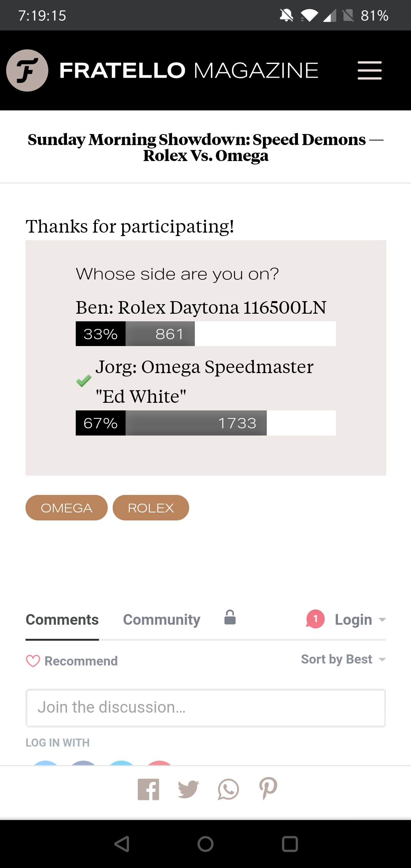Focus the Join the discussion field
Viewport: 411px width, 868px height.
pos(205,708)
